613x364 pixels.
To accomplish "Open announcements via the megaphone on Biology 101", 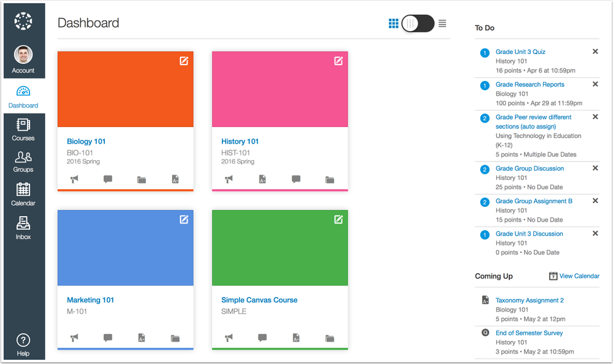I will (75, 179).
